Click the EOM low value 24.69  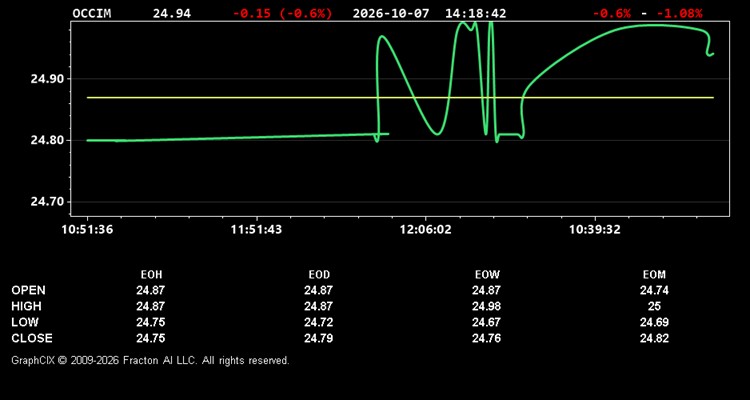[x=654, y=322]
